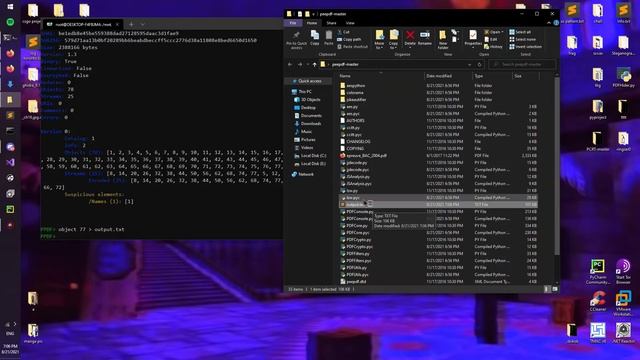Click Select none in the ribbon

(x=522, y=39)
